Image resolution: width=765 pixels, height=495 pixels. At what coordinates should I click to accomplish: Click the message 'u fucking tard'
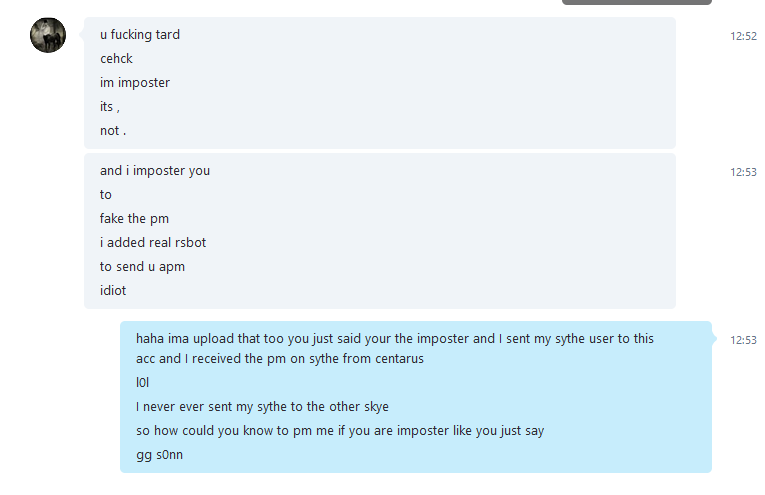pyautogui.click(x=140, y=35)
